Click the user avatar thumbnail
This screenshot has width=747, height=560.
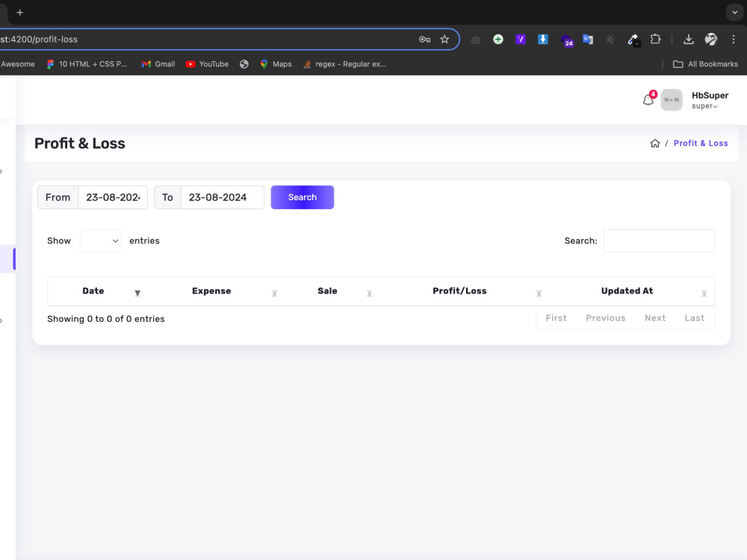click(x=672, y=99)
